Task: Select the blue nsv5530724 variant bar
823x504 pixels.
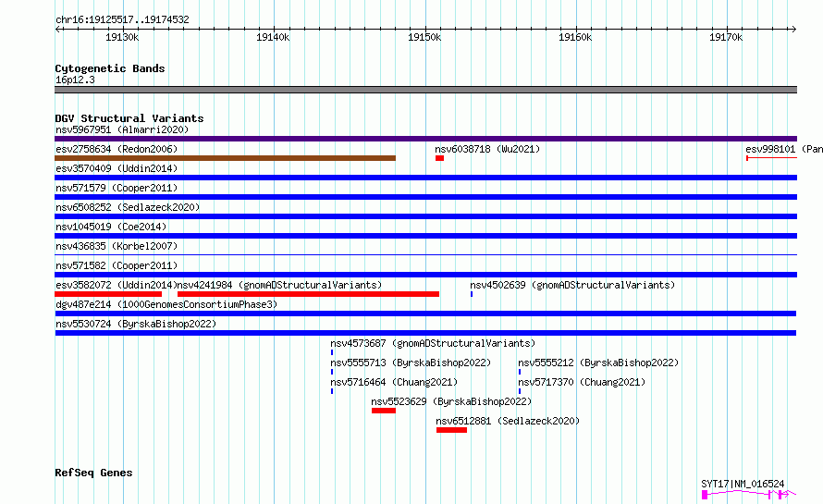Action: [x=425, y=333]
